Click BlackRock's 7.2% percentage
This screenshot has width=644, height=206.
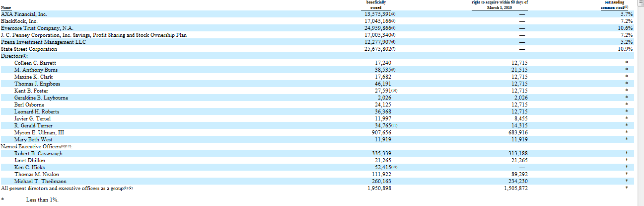tap(626, 21)
